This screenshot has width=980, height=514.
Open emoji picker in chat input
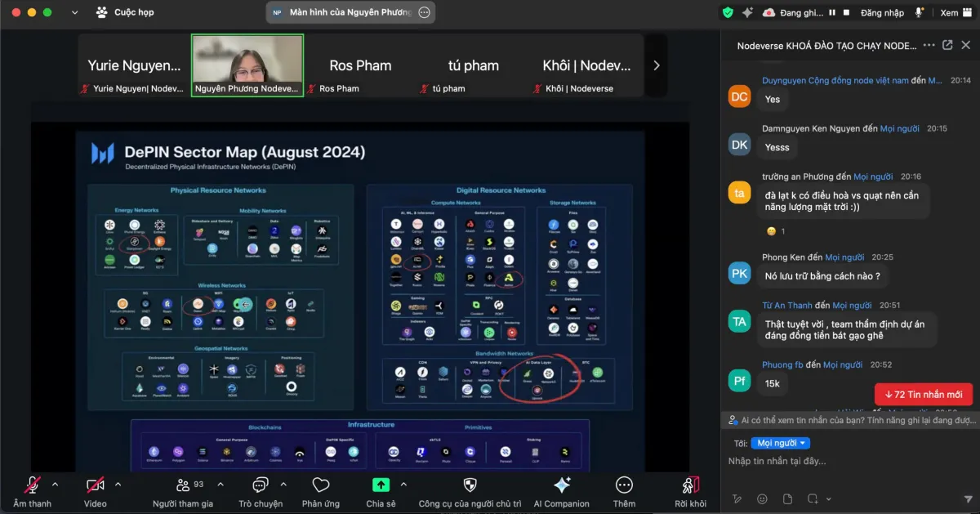763,498
